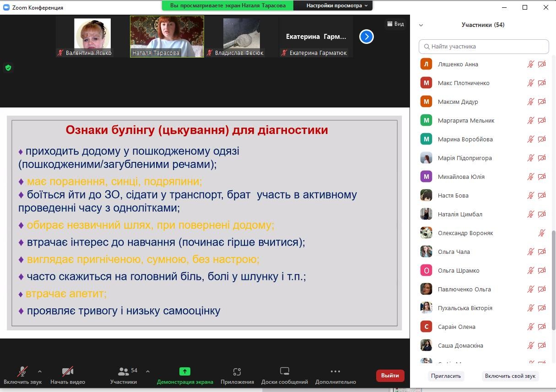The height and width of the screenshot is (392, 556).
Task: Click the green Демонстрация экрана share icon
Action: pyautogui.click(x=185, y=371)
